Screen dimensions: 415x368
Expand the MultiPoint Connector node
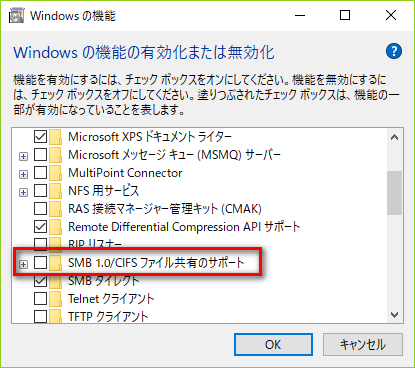coord(23,174)
